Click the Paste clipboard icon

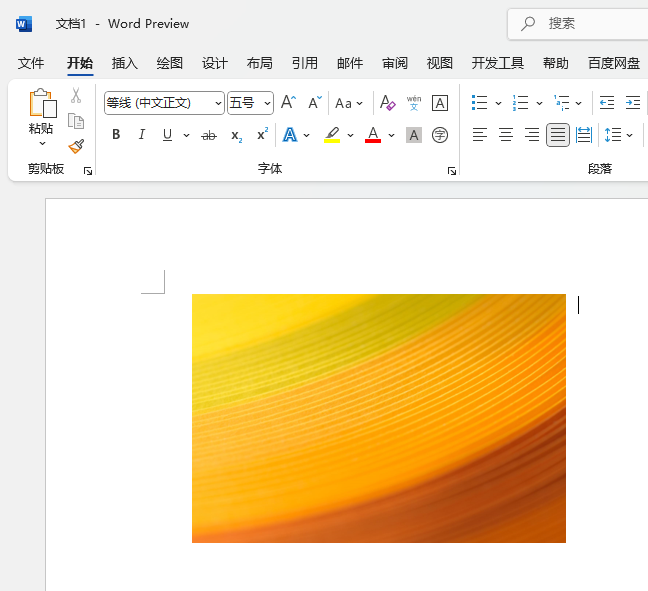43,103
